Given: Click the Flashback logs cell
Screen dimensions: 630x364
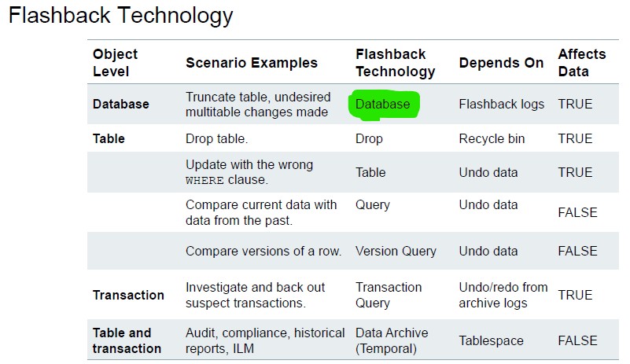Looking at the screenshot, I should 501,104.
